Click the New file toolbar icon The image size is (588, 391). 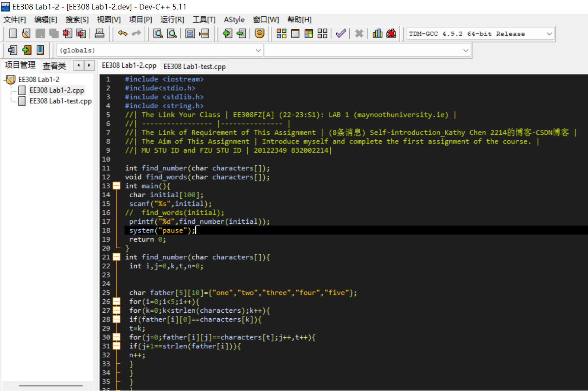pos(13,34)
